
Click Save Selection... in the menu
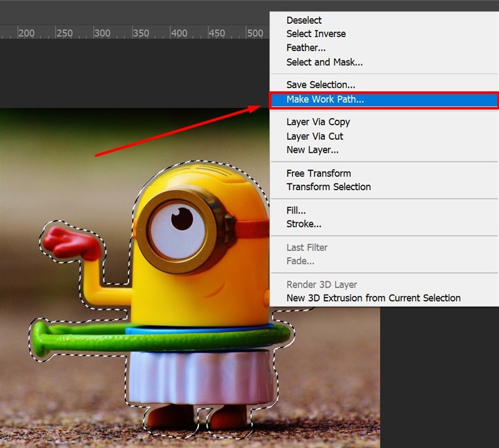(x=321, y=84)
